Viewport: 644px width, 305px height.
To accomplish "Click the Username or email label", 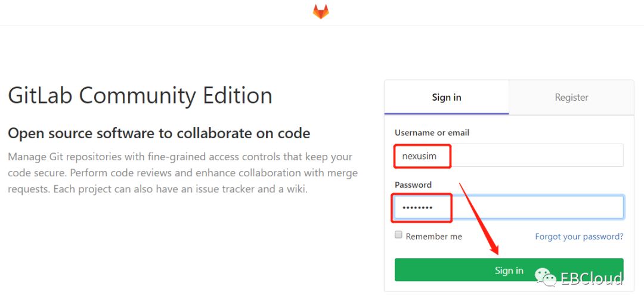I will (432, 132).
